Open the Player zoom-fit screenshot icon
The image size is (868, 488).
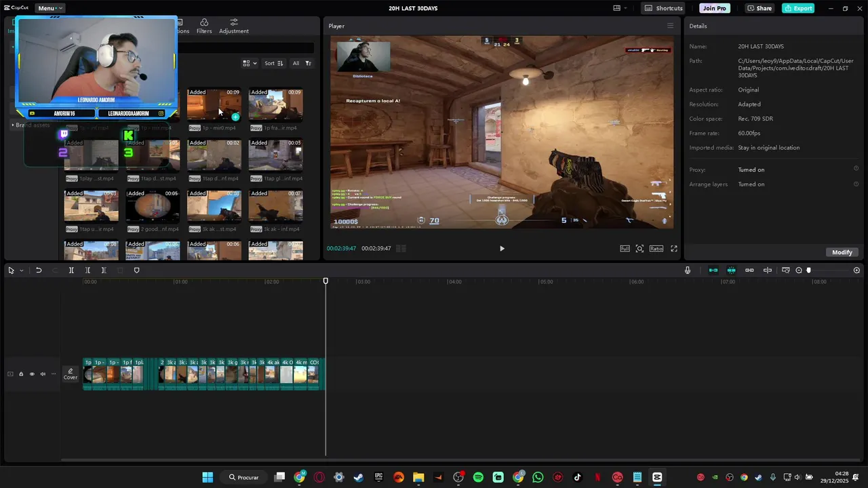[639, 249]
